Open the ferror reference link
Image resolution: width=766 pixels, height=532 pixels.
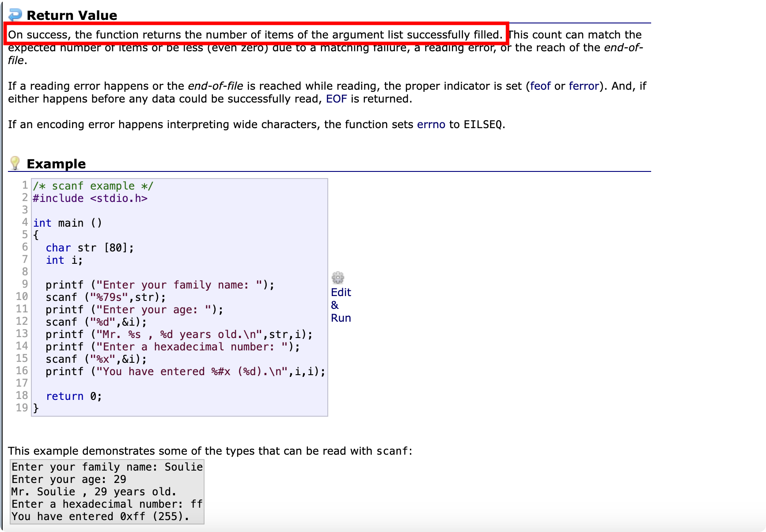(584, 86)
